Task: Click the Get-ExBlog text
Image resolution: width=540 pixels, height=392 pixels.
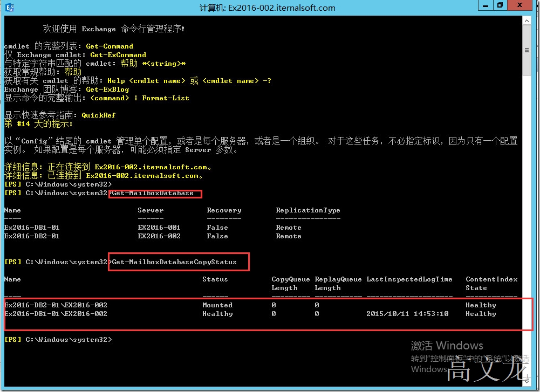Action: point(107,90)
